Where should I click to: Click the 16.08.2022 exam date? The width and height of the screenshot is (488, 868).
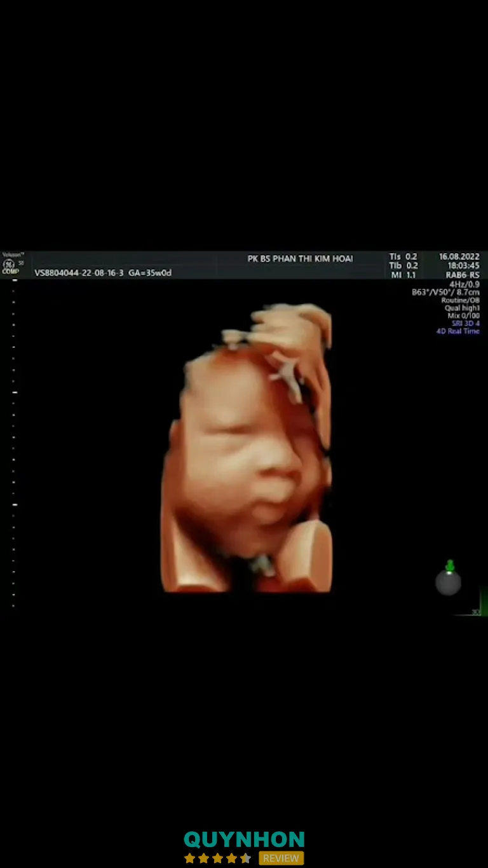coord(459,257)
